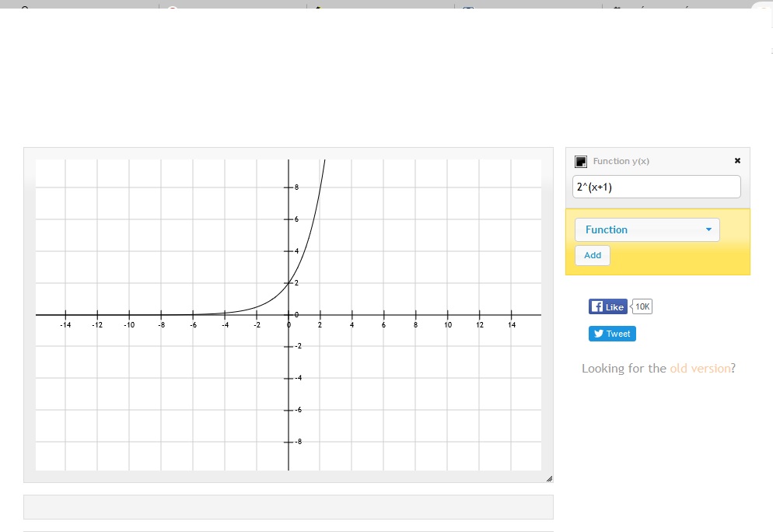
Task: Click the 10K like count bubble
Action: tap(642, 306)
